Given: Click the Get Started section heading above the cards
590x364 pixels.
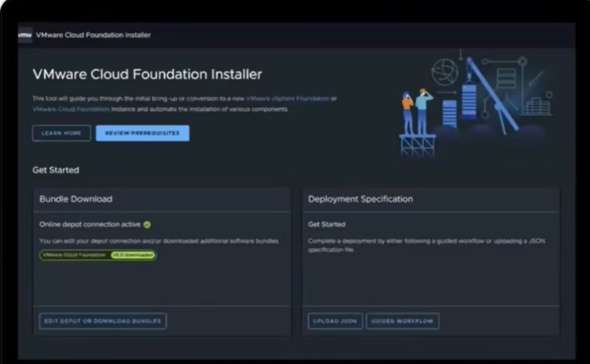Looking at the screenshot, I should tap(56, 170).
